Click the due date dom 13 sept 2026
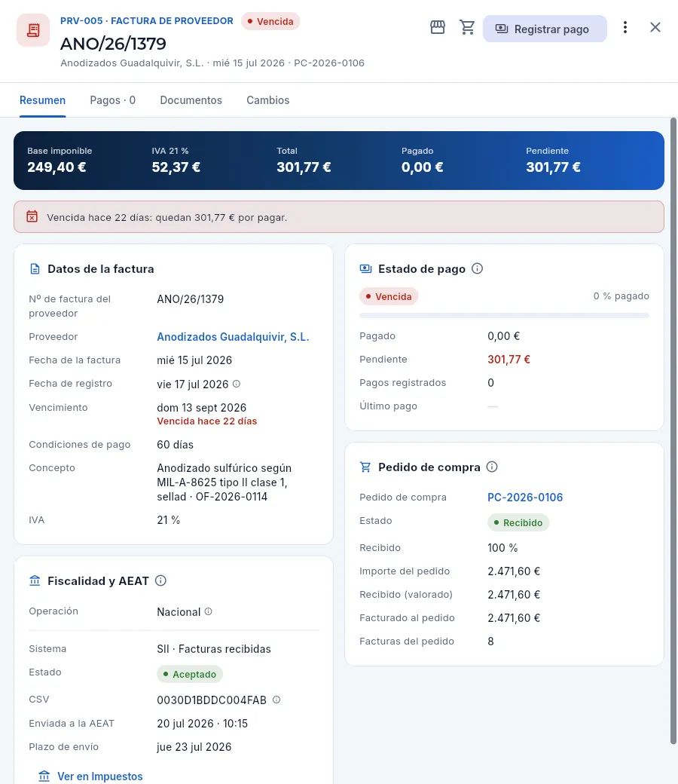The height and width of the screenshot is (784, 678). point(202,408)
